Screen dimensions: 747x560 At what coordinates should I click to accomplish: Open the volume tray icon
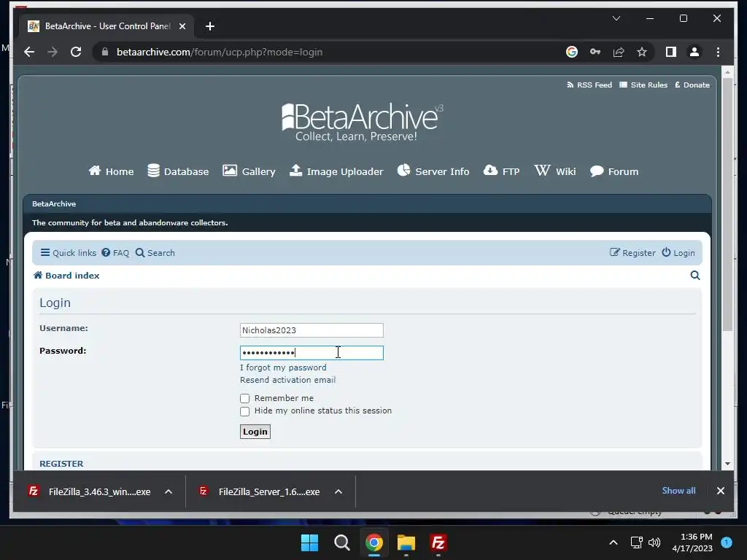tap(654, 542)
